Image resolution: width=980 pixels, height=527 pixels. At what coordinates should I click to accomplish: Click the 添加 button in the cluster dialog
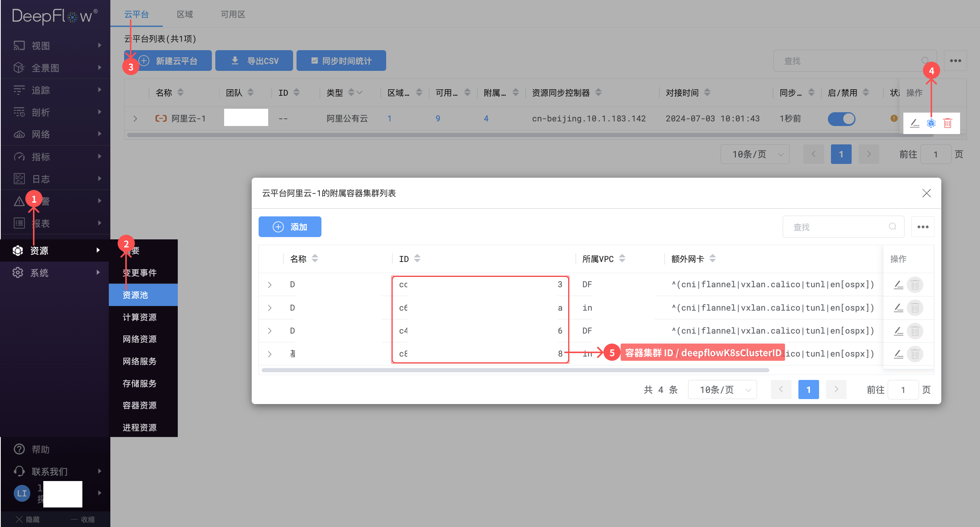point(290,226)
